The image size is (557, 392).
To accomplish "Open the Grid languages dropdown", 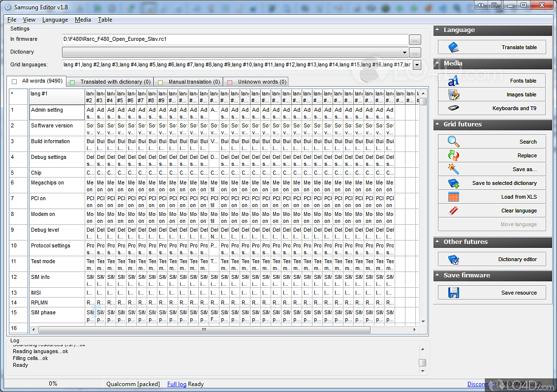I will (416, 64).
